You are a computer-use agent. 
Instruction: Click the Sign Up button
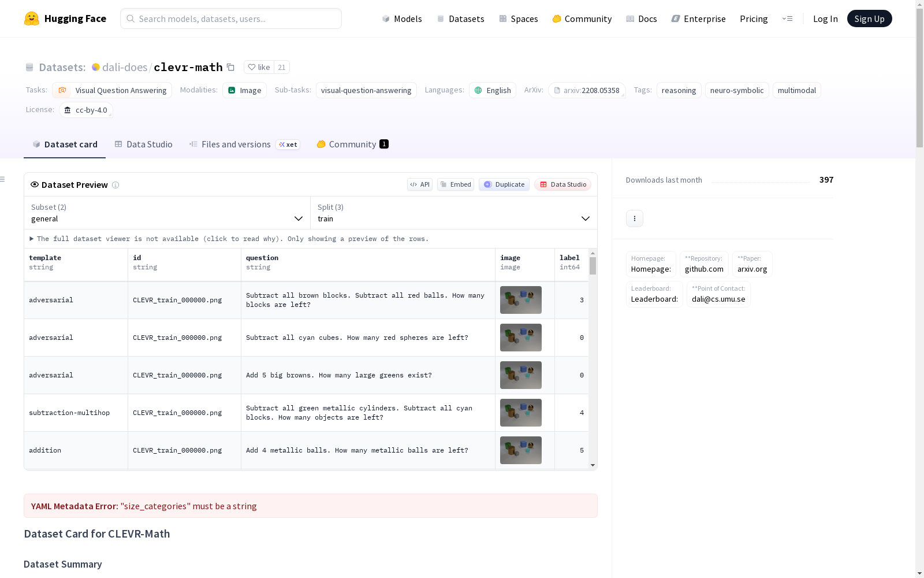[x=870, y=18]
